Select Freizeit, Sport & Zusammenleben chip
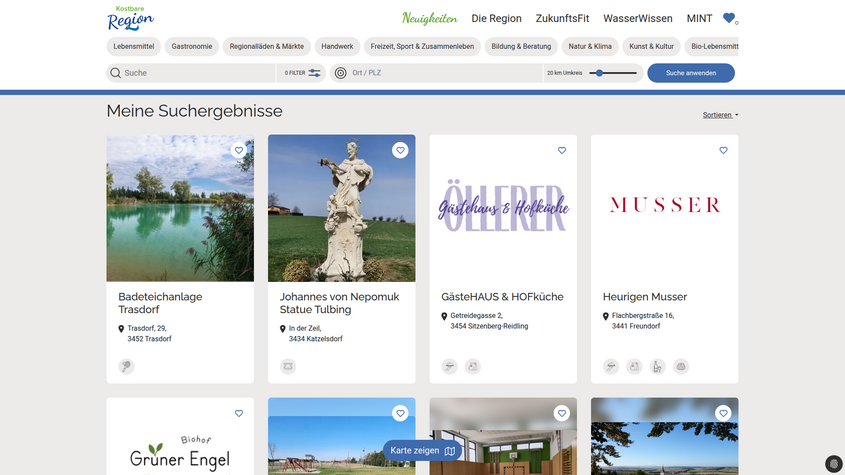The image size is (845, 475). [x=422, y=46]
